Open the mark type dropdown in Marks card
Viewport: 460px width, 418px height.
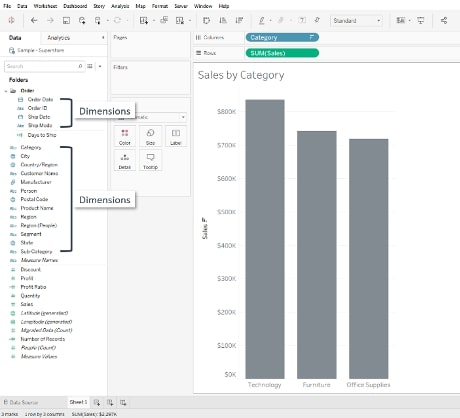(x=150, y=117)
